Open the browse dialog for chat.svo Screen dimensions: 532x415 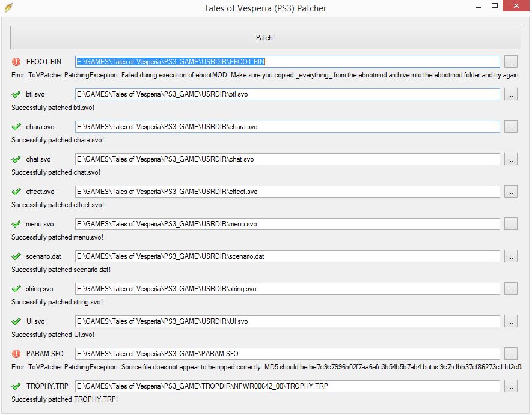click(510, 159)
